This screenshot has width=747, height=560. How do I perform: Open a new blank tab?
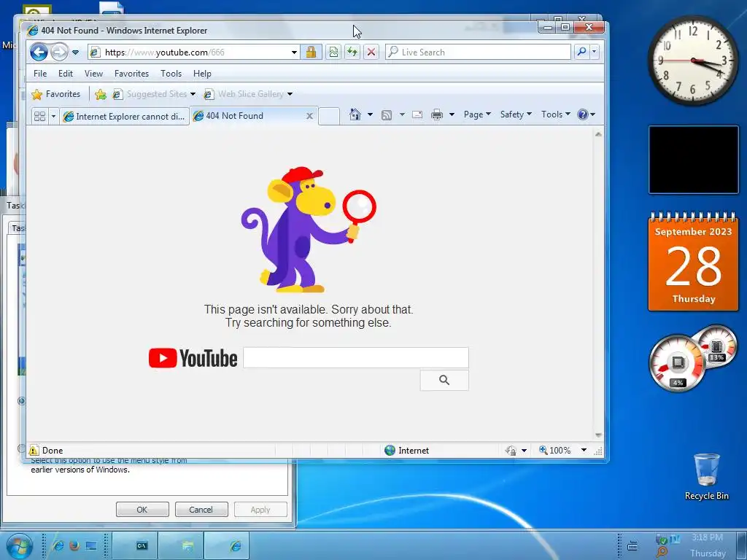click(329, 116)
